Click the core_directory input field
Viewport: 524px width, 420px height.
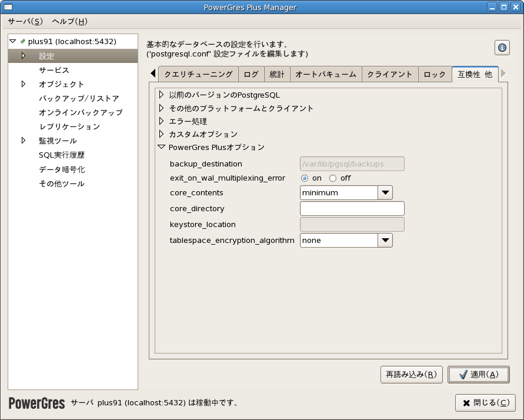pyautogui.click(x=352, y=208)
